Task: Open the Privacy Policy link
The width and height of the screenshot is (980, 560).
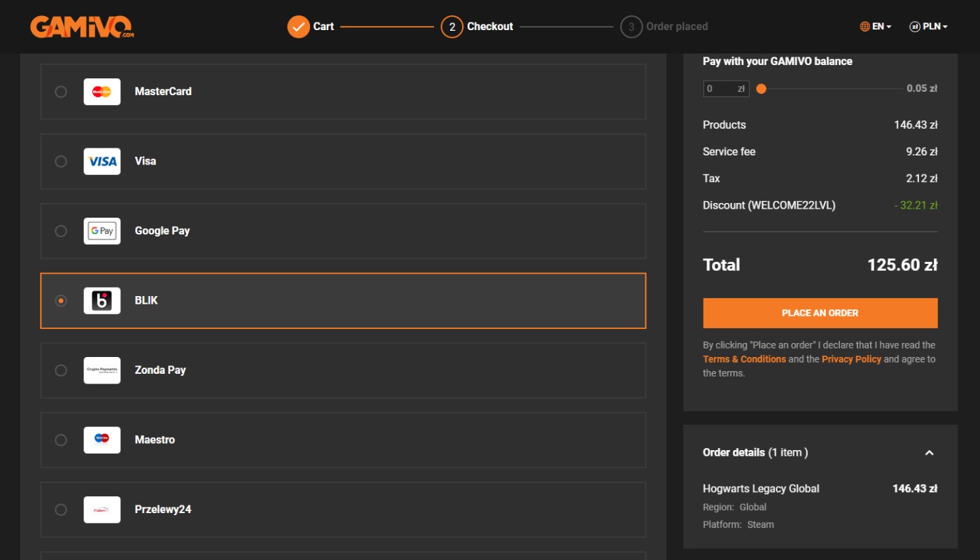Action: (x=851, y=359)
